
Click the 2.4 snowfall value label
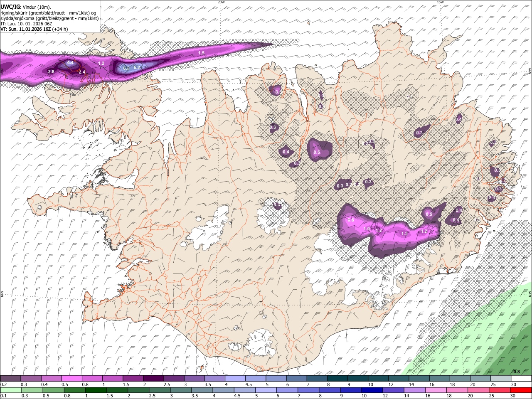pos(82,72)
